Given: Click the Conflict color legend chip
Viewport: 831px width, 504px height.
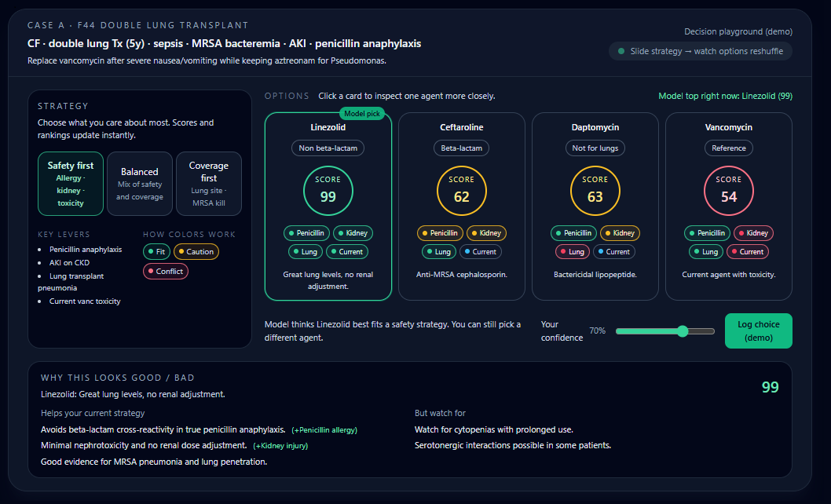Looking at the screenshot, I should click(166, 272).
